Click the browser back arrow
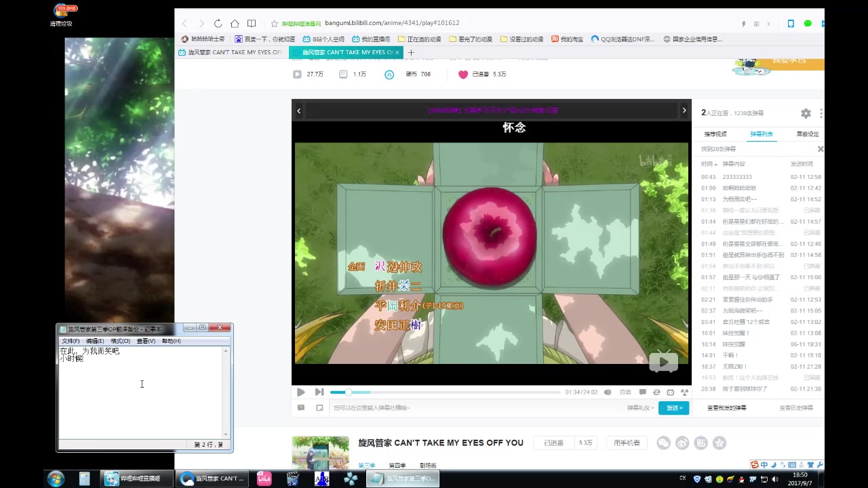This screenshot has height=488, width=868. (x=184, y=23)
